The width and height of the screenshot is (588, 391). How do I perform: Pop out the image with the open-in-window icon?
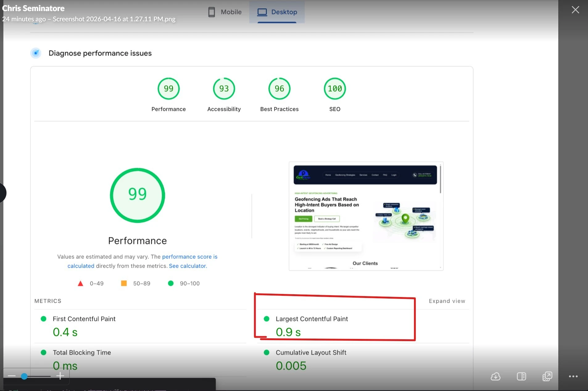coord(547,376)
